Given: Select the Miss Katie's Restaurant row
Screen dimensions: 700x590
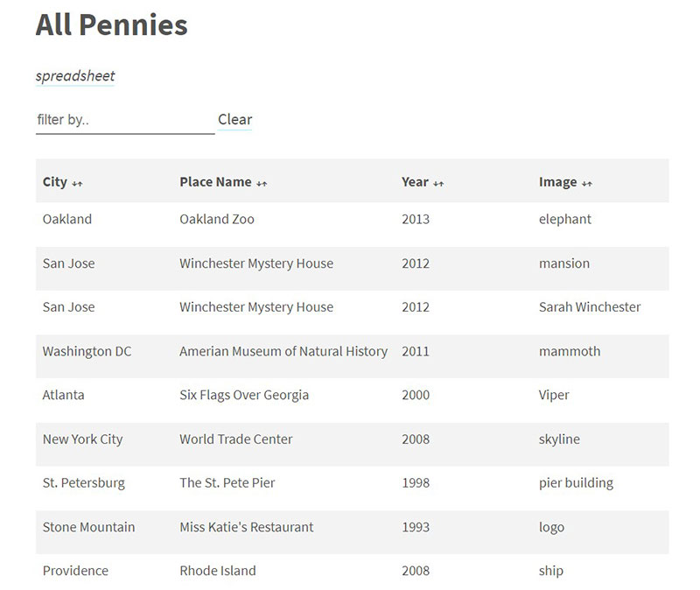Looking at the screenshot, I should pyautogui.click(x=245, y=527).
